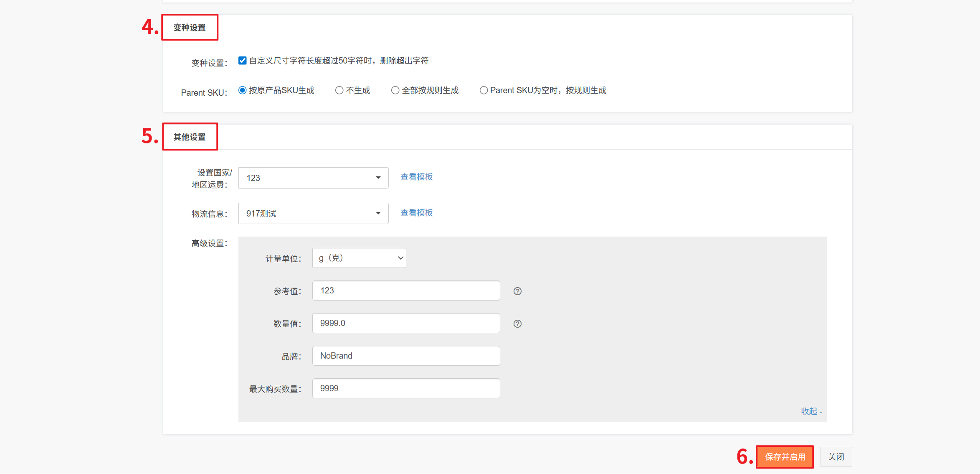Click the 品牌 NoBrand text field
Screen dimensions: 980x474
click(x=406, y=356)
